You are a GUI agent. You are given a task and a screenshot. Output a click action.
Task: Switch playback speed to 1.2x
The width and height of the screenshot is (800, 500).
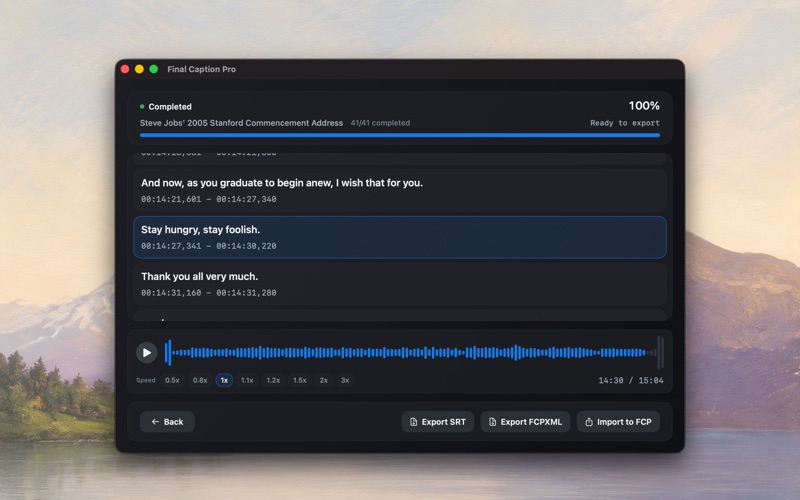(x=273, y=380)
